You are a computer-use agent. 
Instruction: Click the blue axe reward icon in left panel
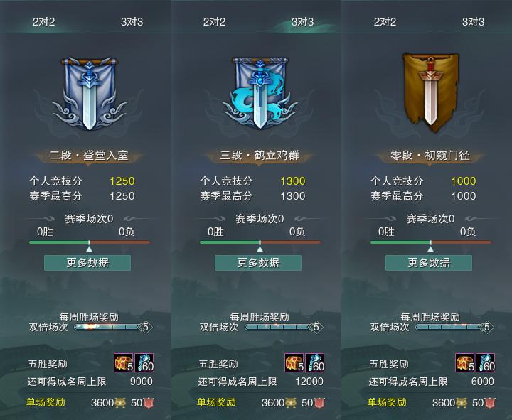(144, 362)
